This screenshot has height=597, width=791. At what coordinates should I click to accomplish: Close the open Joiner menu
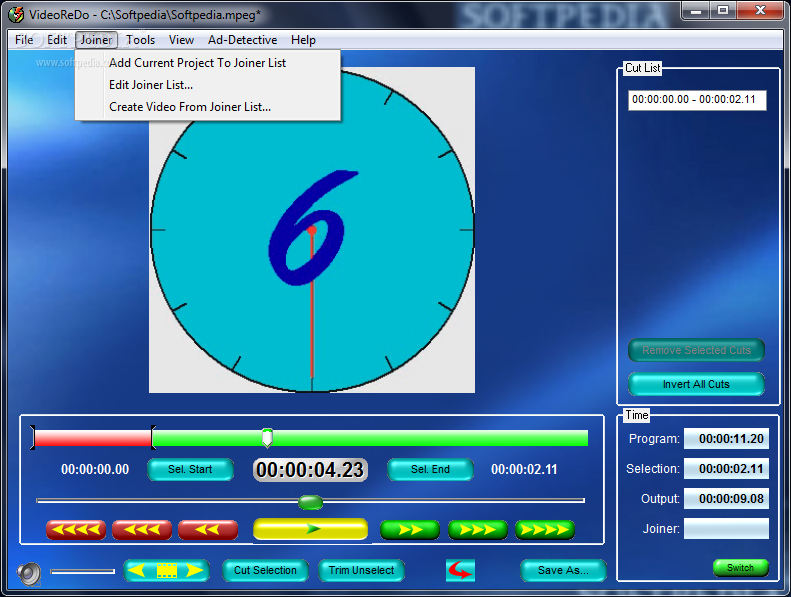pos(96,40)
